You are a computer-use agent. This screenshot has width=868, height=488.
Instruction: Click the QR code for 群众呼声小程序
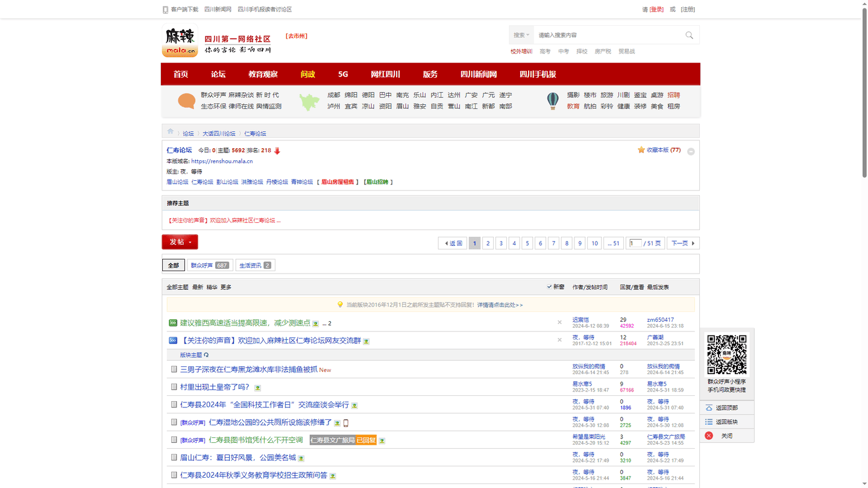tap(726, 355)
